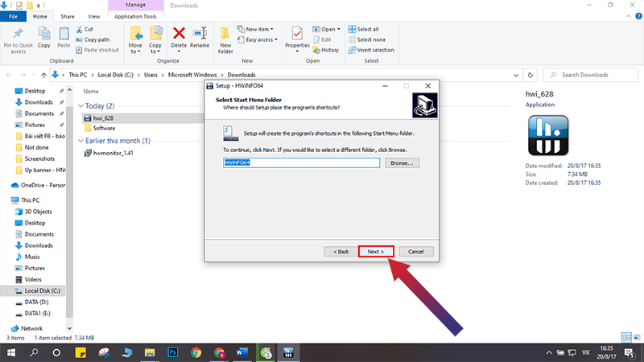Open Properties icon in ribbon
644x362 pixels.
pos(297,33)
